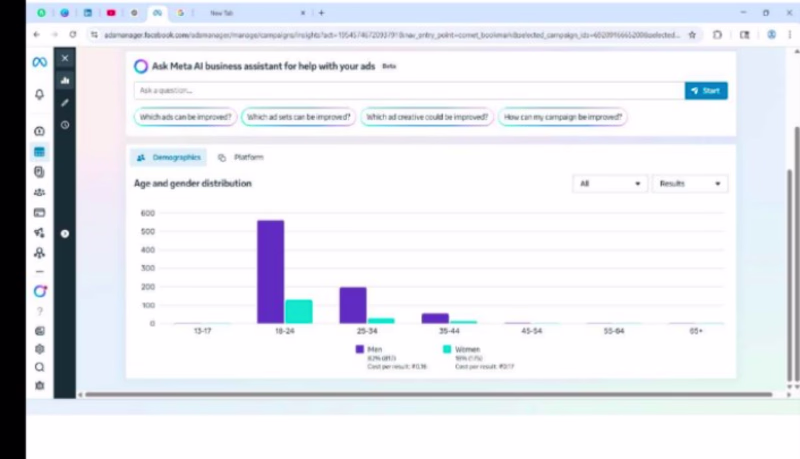Open the browser profile avatar
This screenshot has height=459, width=800.
(x=771, y=35)
